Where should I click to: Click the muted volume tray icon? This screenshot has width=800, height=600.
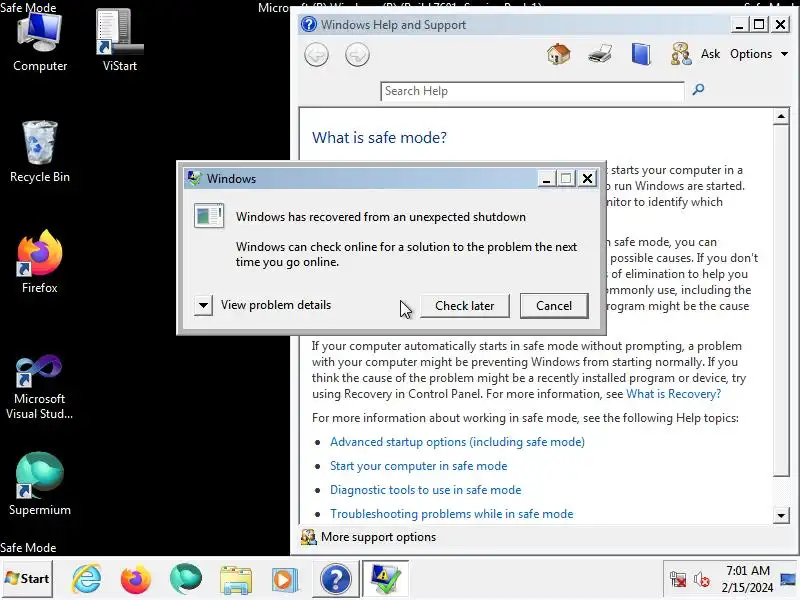click(701, 580)
